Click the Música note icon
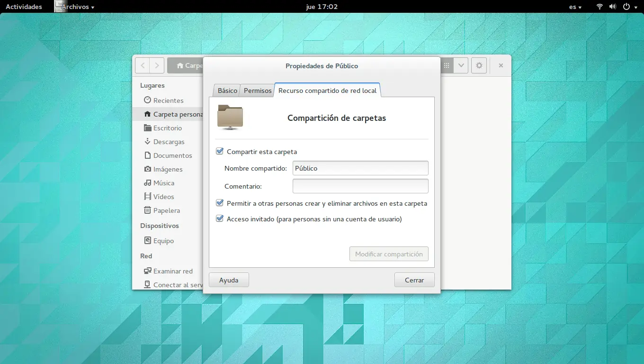 click(x=147, y=183)
